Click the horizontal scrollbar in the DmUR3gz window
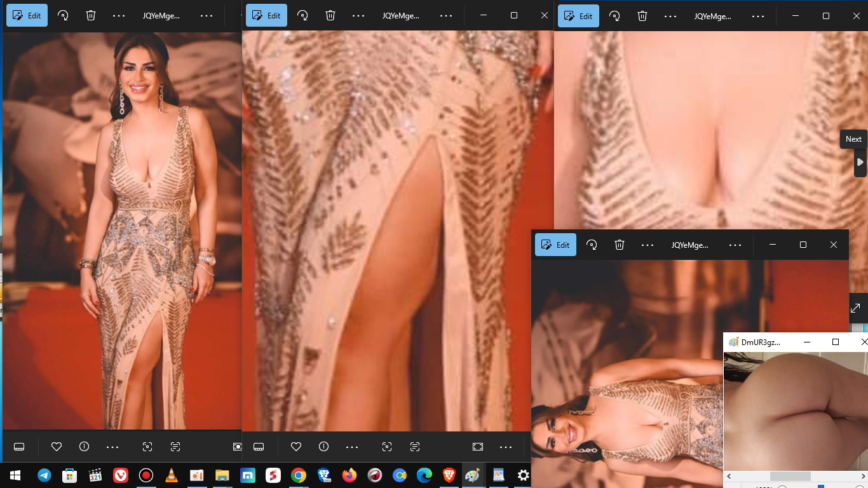 pyautogui.click(x=791, y=476)
